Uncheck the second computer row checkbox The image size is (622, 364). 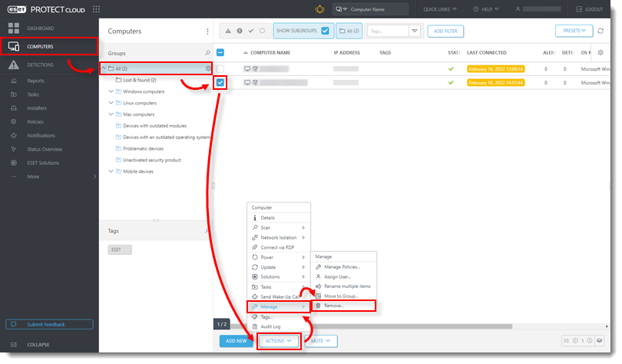pos(220,82)
